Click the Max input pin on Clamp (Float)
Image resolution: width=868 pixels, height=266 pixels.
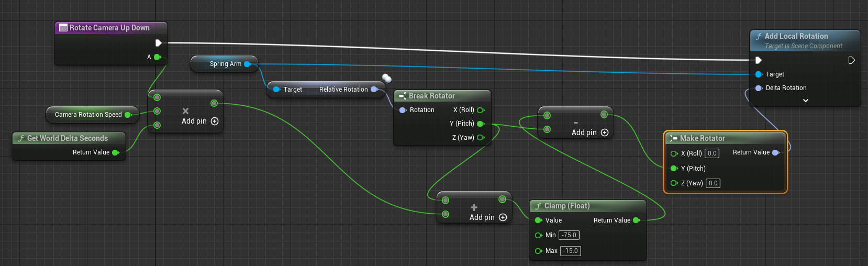point(538,251)
